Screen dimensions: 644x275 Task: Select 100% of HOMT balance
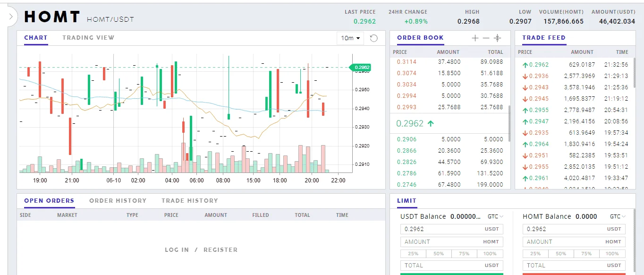tap(612, 254)
